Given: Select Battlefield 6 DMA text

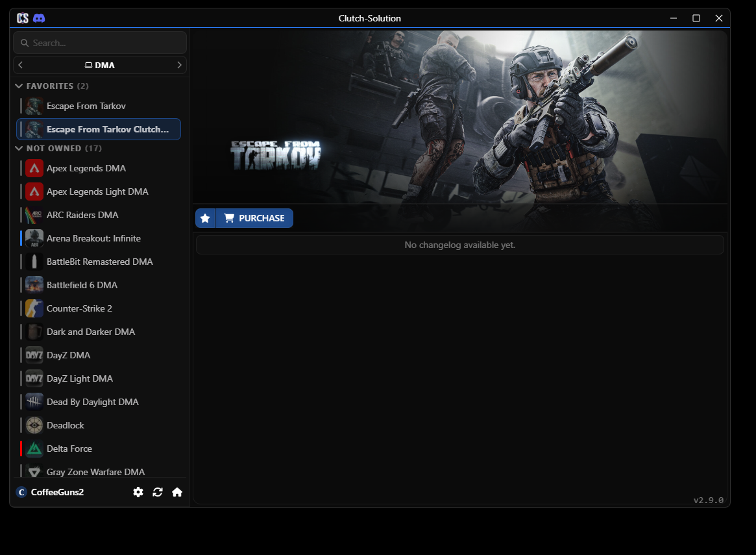Looking at the screenshot, I should pos(82,285).
